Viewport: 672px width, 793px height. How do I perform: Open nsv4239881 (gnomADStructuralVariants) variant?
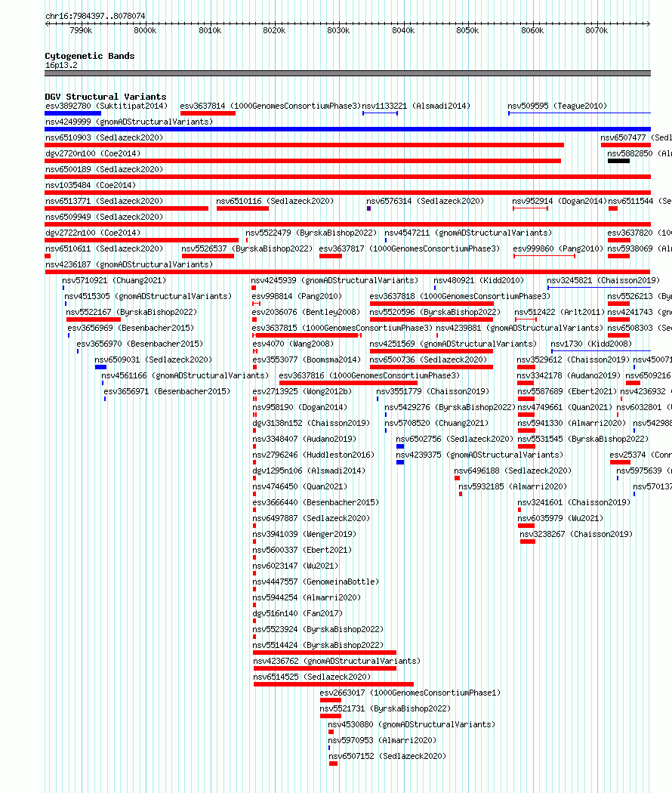pyautogui.click(x=519, y=328)
